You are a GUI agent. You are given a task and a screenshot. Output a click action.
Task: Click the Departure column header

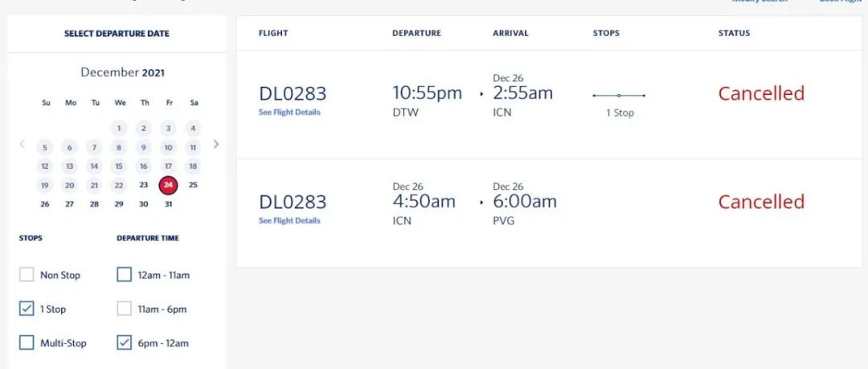[416, 34]
